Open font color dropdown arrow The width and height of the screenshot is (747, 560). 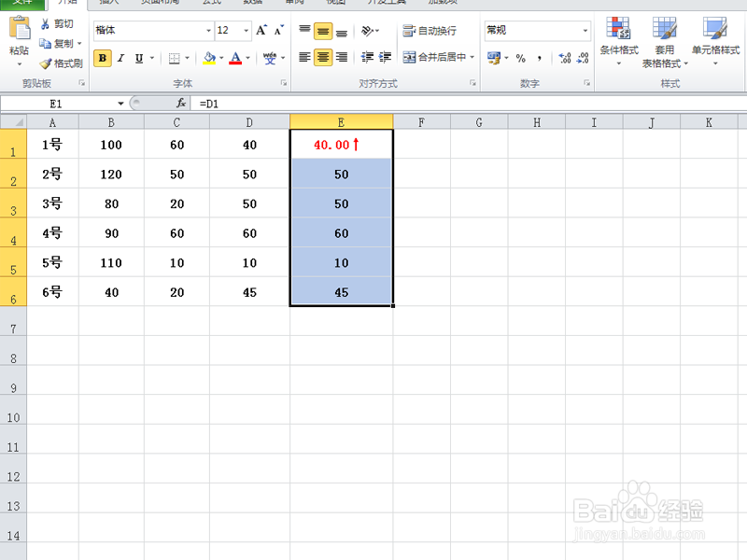pyautogui.click(x=247, y=58)
